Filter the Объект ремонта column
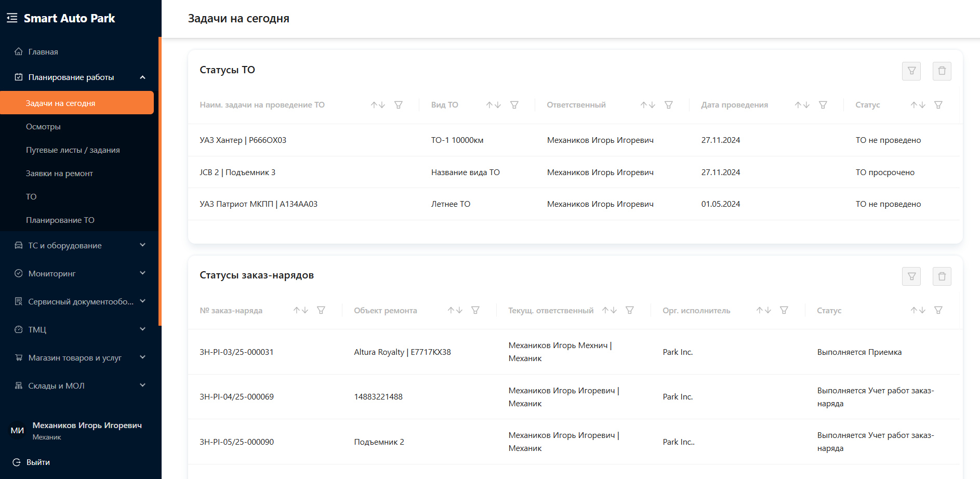 (x=475, y=310)
